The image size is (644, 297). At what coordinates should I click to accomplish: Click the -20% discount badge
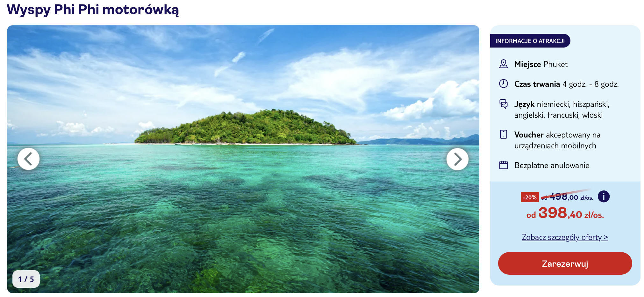point(529,197)
